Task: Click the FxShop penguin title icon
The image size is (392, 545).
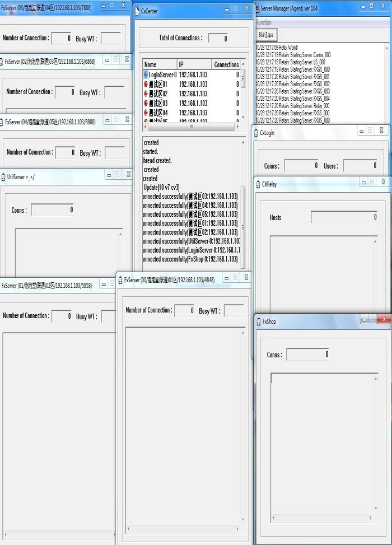Action: click(258, 322)
